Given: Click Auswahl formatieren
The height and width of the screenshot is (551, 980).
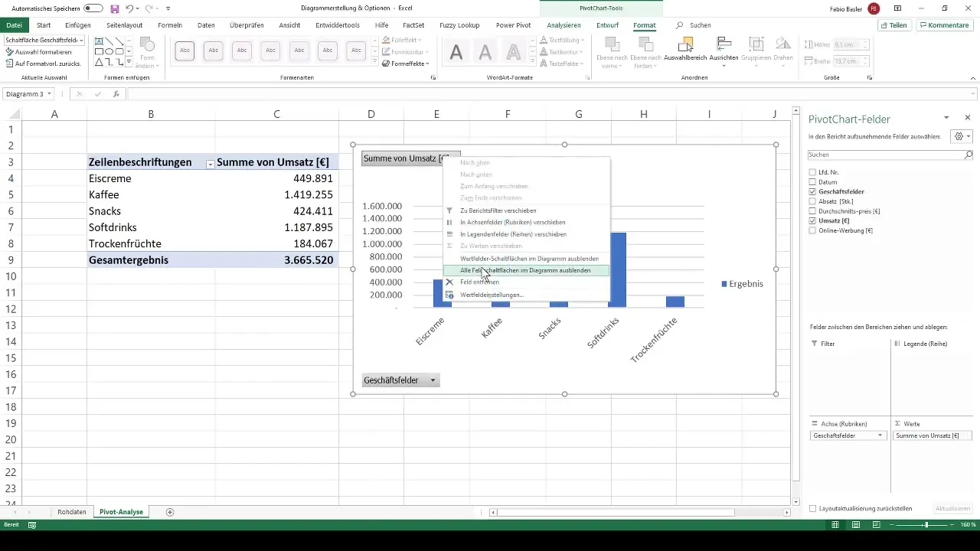Looking at the screenshot, I should [38, 52].
